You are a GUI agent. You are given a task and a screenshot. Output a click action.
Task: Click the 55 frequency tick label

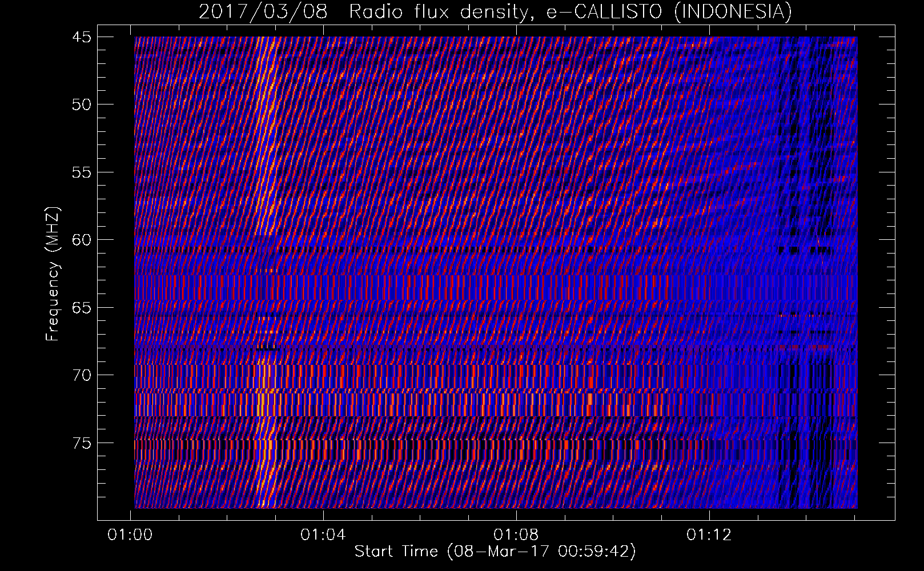(81, 172)
